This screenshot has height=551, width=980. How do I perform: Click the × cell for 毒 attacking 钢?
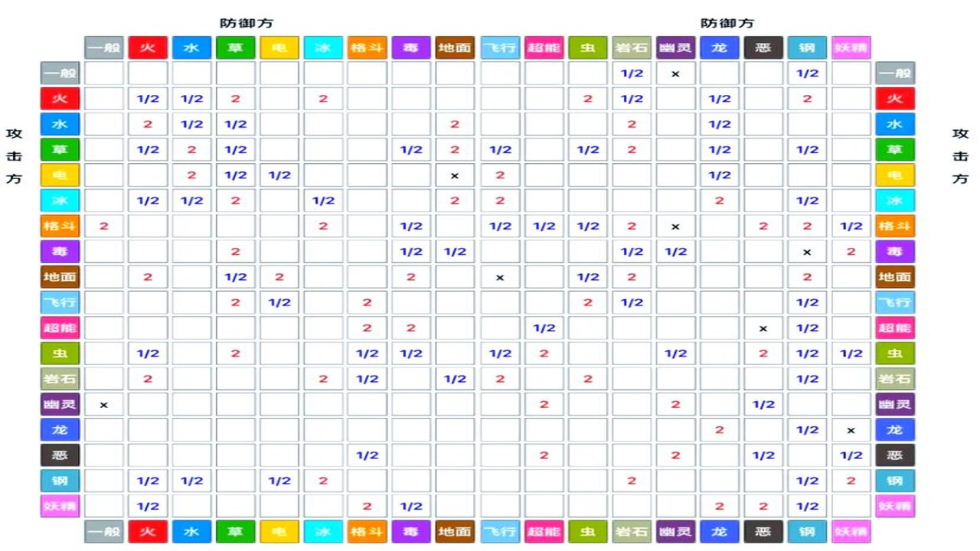(x=807, y=252)
